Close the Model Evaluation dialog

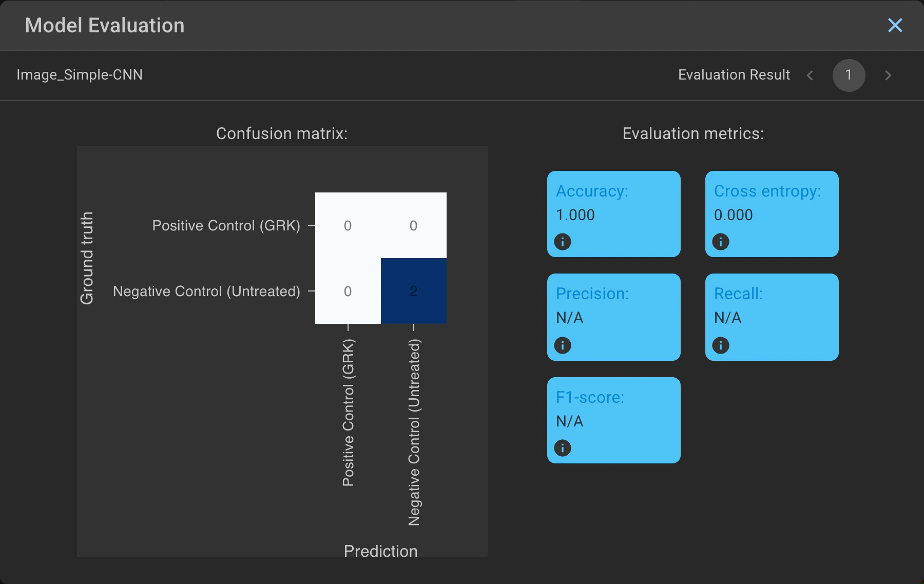(895, 25)
